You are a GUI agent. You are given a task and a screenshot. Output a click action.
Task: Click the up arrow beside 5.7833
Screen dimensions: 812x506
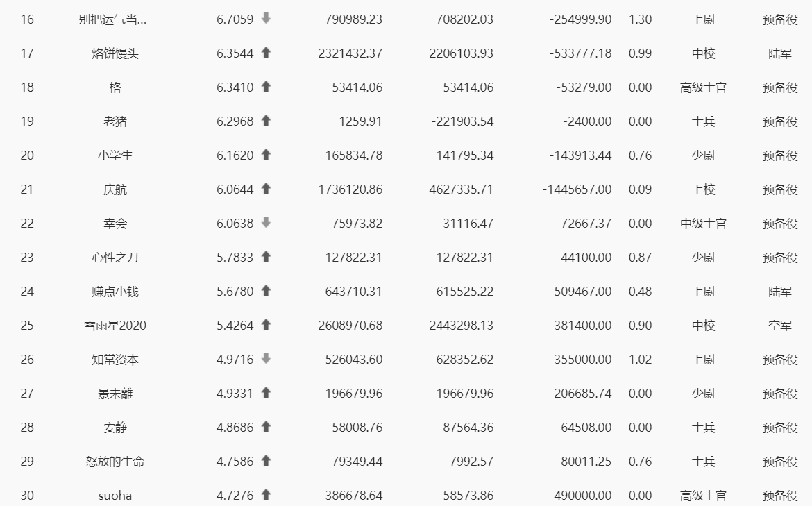click(x=266, y=256)
